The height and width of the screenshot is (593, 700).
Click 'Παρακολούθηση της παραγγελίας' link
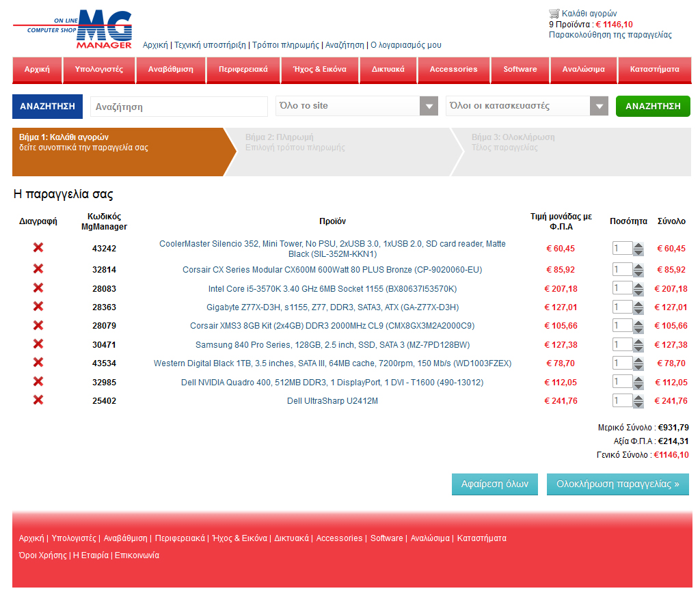coord(610,35)
